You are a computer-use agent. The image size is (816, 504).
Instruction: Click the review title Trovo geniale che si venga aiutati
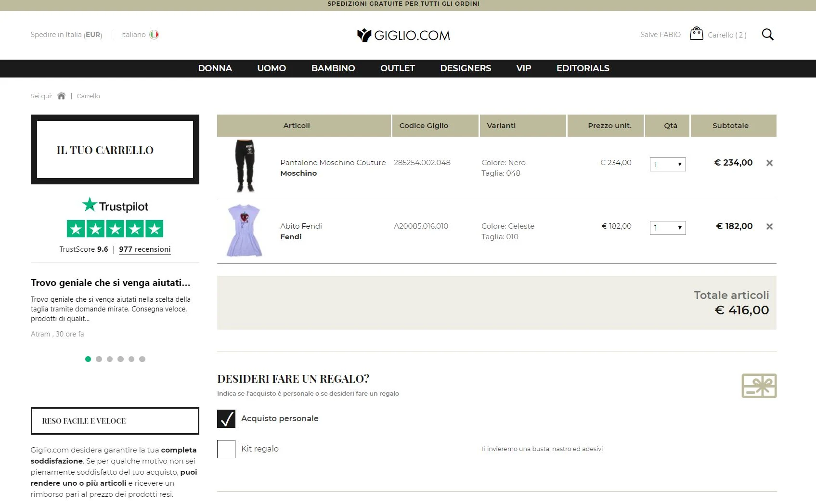[x=111, y=283]
